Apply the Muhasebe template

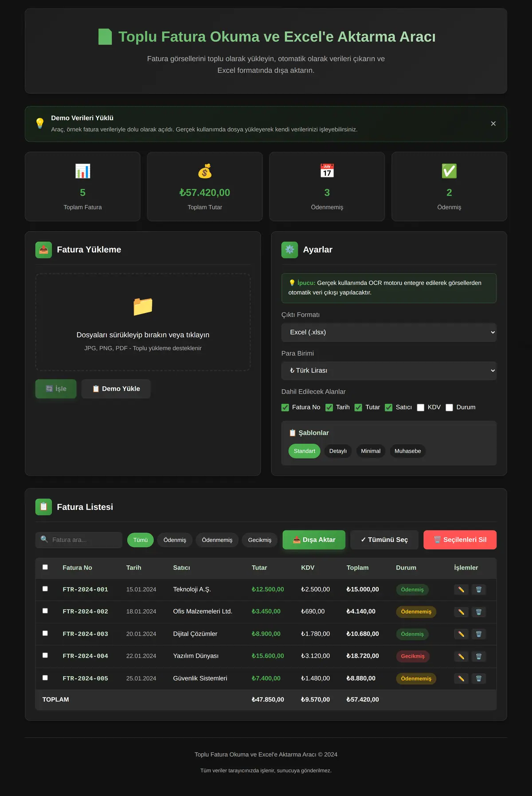coord(408,451)
